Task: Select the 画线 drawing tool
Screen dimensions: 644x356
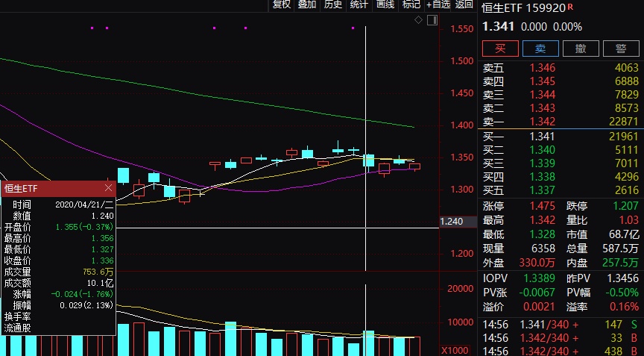Action: pyautogui.click(x=385, y=4)
